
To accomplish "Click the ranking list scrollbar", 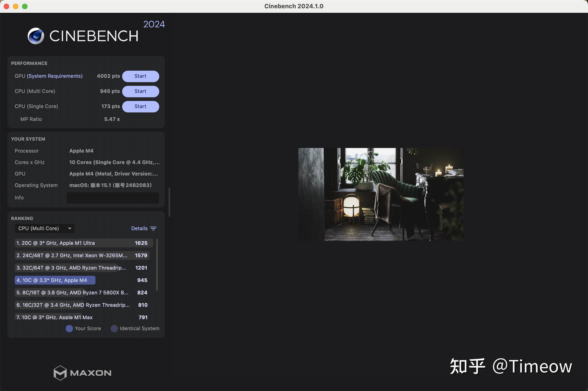I will [157, 265].
